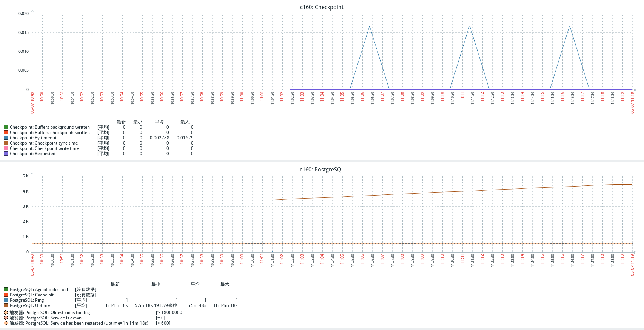Click "[没有数据]" in the Age of oldest xid row
This screenshot has width=644, height=330.
click(86, 290)
